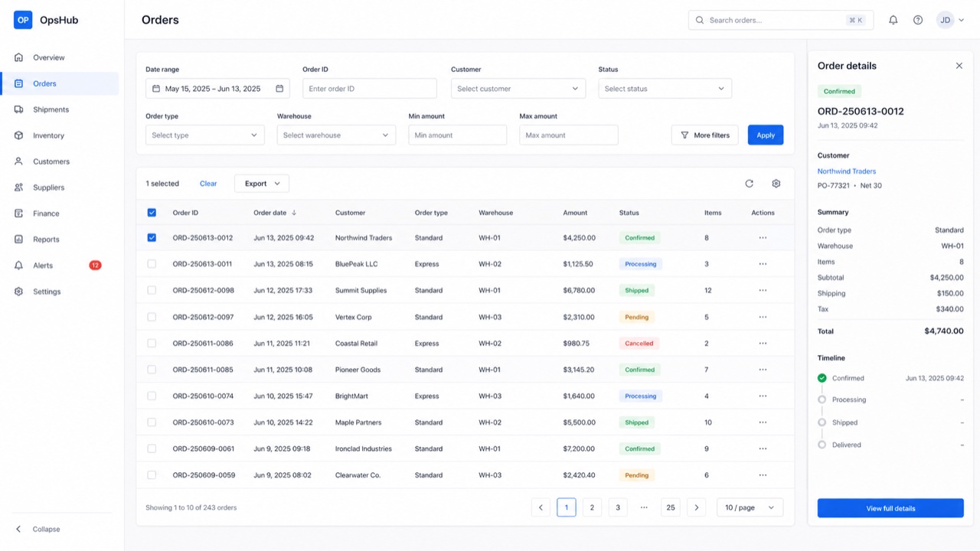The image size is (980, 551).
Task: Open the 10 / page selector
Action: (x=750, y=507)
